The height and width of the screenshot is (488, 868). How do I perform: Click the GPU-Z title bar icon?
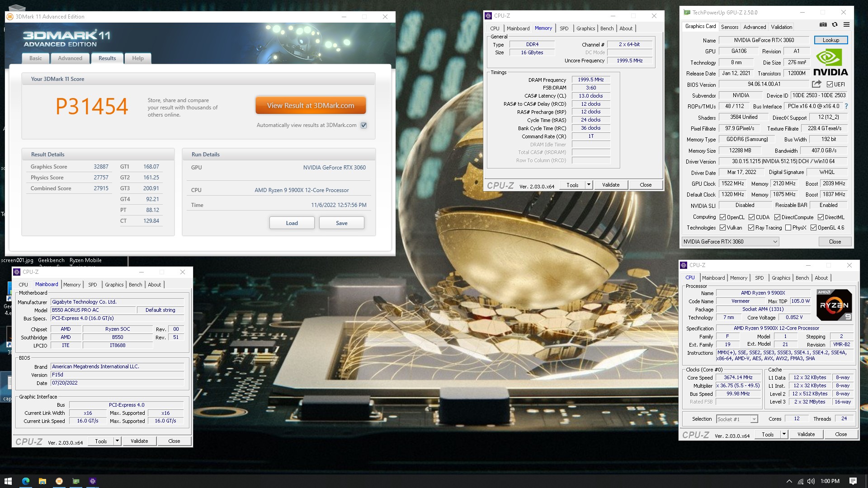point(687,12)
